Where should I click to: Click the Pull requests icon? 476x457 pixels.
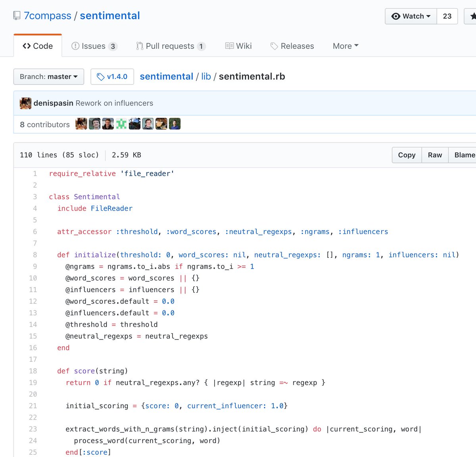point(140,46)
